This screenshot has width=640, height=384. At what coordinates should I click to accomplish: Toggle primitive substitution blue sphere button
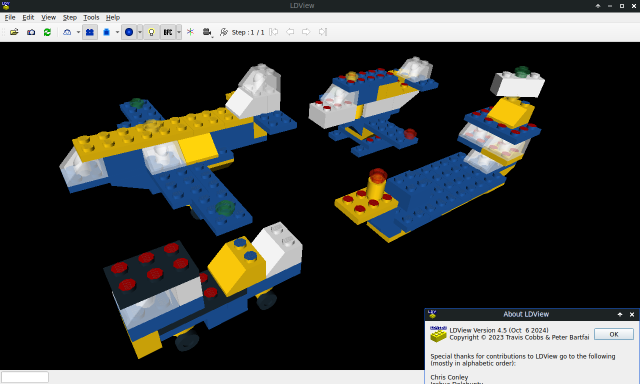pos(129,32)
